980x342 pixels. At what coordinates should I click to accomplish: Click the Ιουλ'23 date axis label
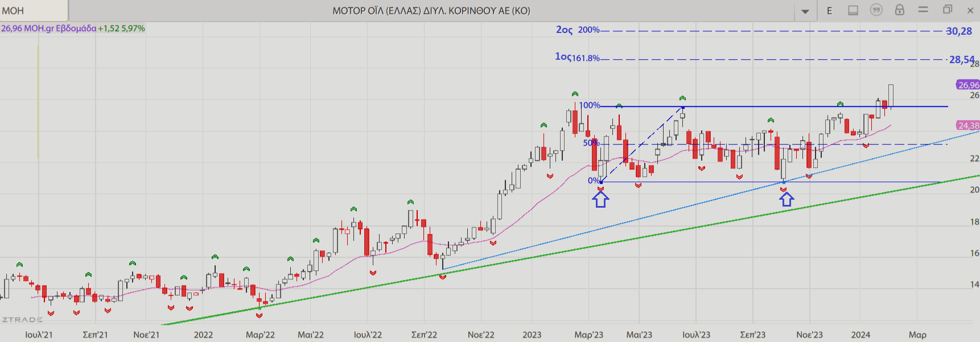[696, 335]
